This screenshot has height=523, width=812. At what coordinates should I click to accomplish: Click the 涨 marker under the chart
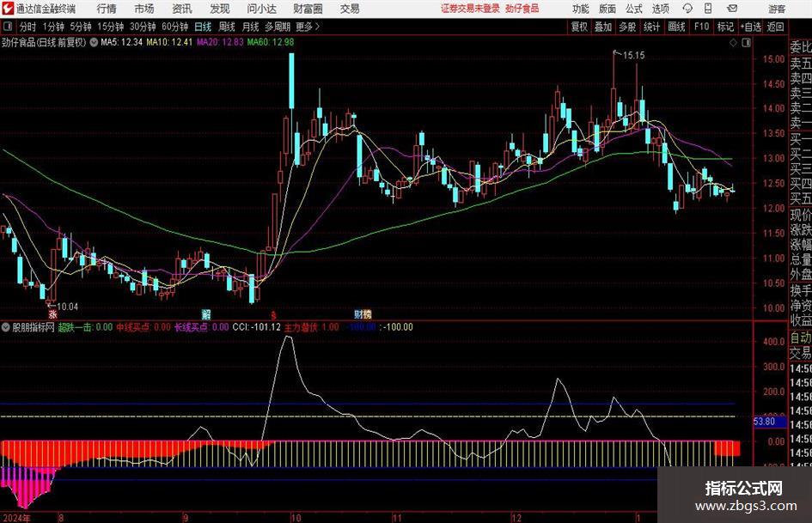point(52,314)
